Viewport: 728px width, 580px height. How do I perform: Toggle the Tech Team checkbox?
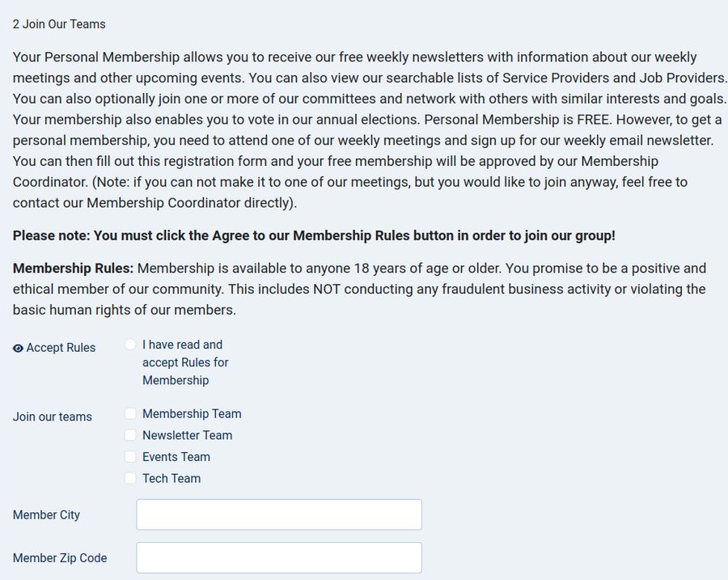coord(130,478)
